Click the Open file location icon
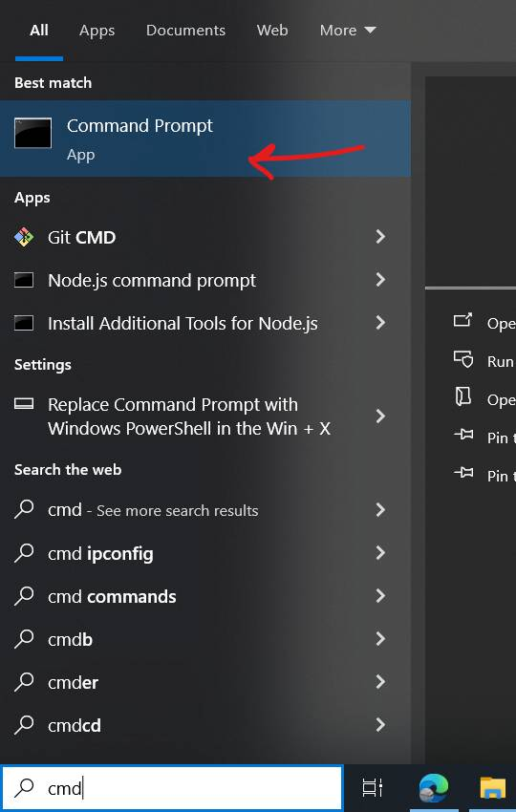This screenshot has height=812, width=516. pyautogui.click(x=462, y=397)
